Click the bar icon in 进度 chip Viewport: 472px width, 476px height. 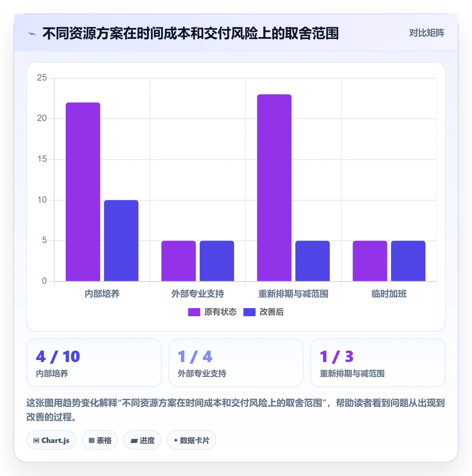click(x=134, y=441)
